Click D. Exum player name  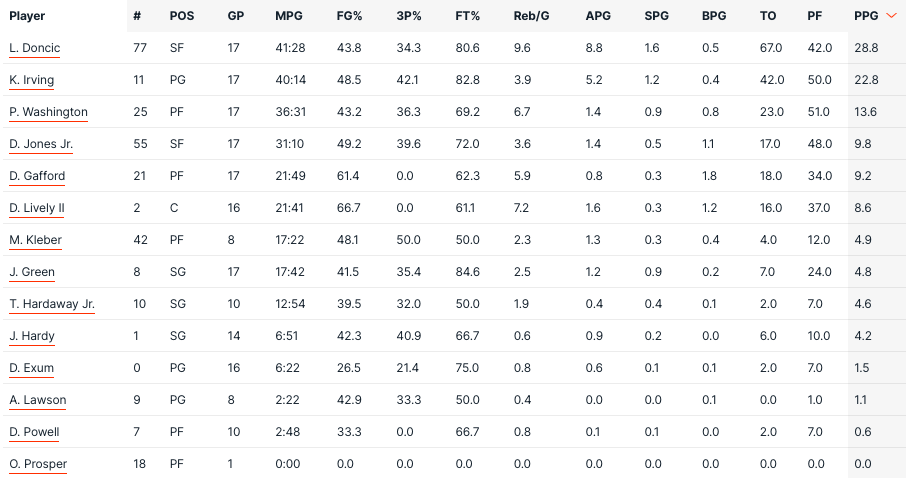(31, 368)
